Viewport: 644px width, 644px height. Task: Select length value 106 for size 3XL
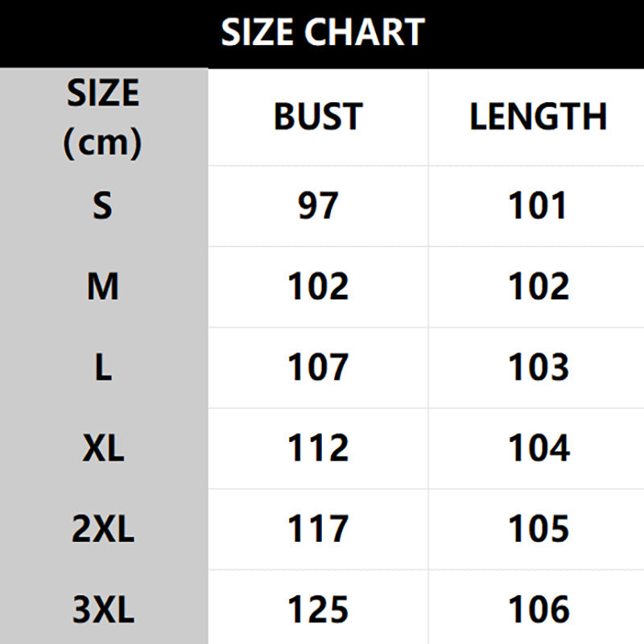538,610
